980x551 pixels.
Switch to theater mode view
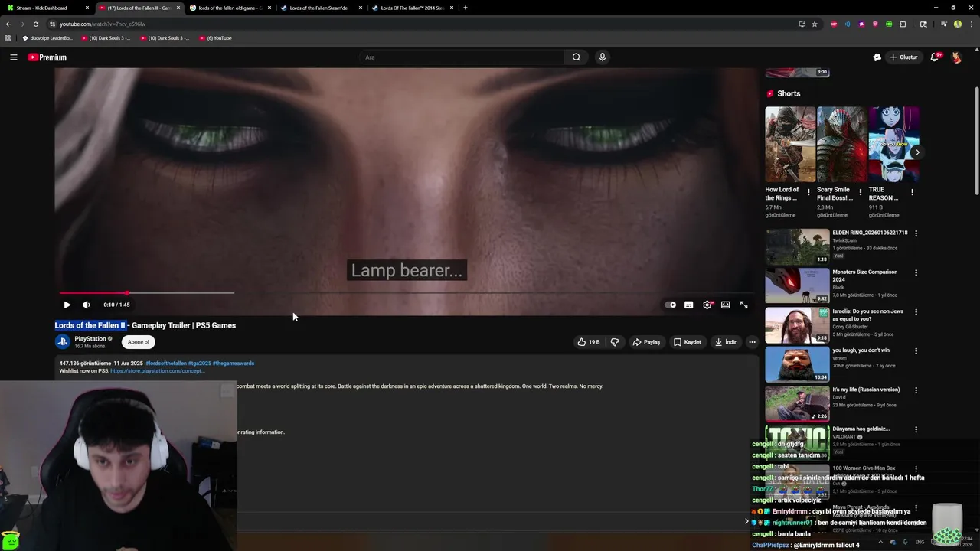(x=726, y=305)
